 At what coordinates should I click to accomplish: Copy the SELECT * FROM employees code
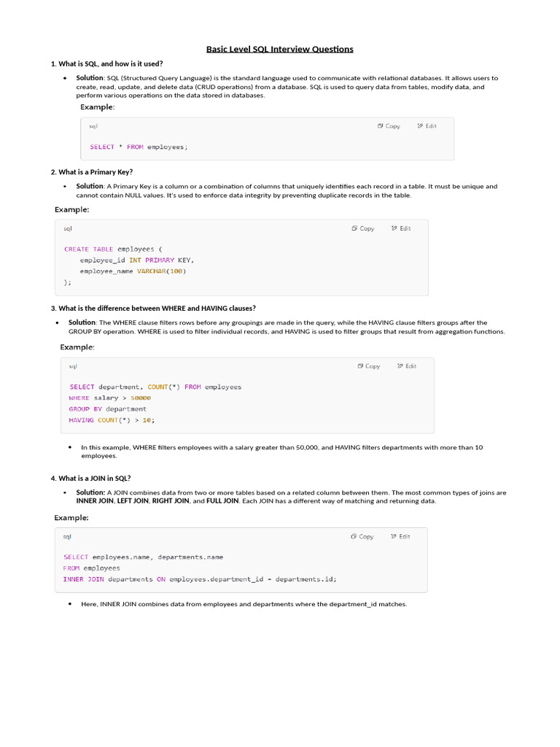click(x=389, y=126)
